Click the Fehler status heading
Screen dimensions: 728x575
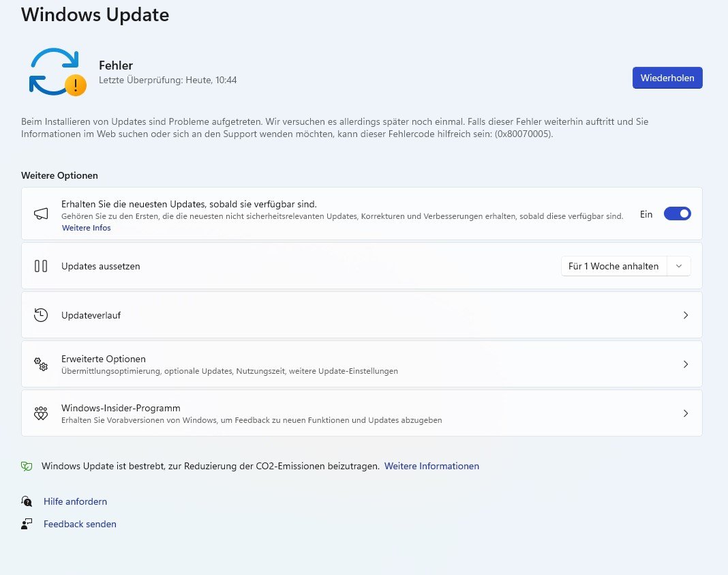[116, 65]
